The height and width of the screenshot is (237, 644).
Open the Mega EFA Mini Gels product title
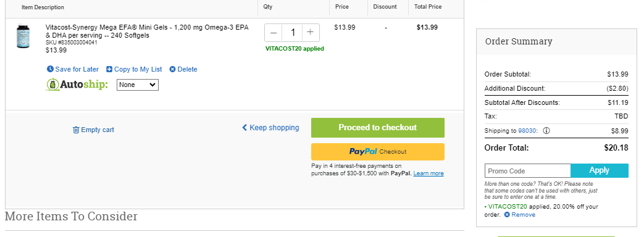(147, 31)
